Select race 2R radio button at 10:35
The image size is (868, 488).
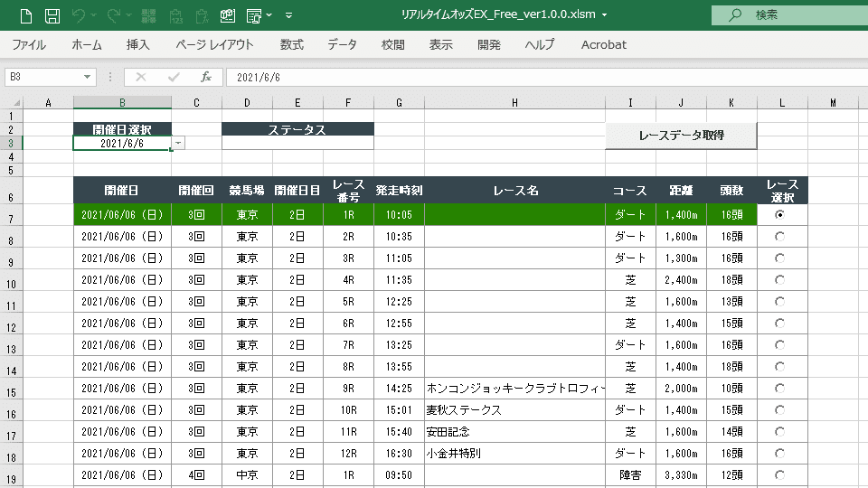point(780,236)
